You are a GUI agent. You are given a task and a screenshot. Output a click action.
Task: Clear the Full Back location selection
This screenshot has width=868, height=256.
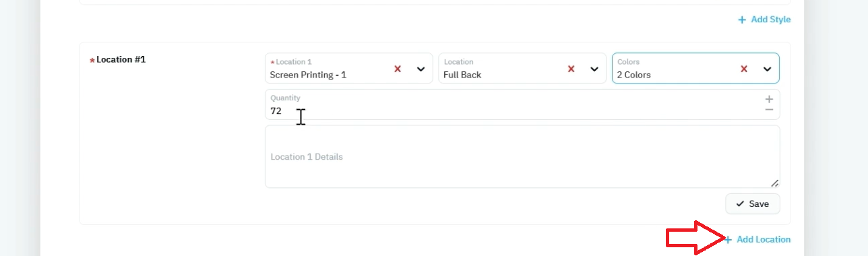[571, 69]
